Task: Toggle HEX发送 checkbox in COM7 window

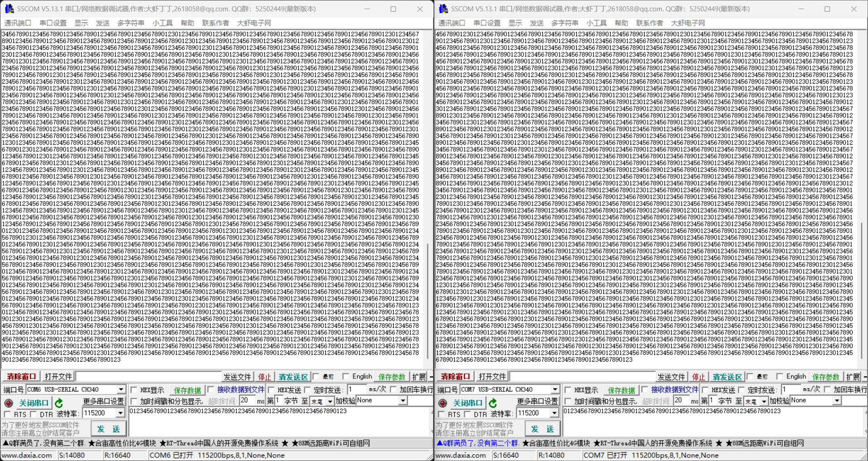Action: coord(705,390)
